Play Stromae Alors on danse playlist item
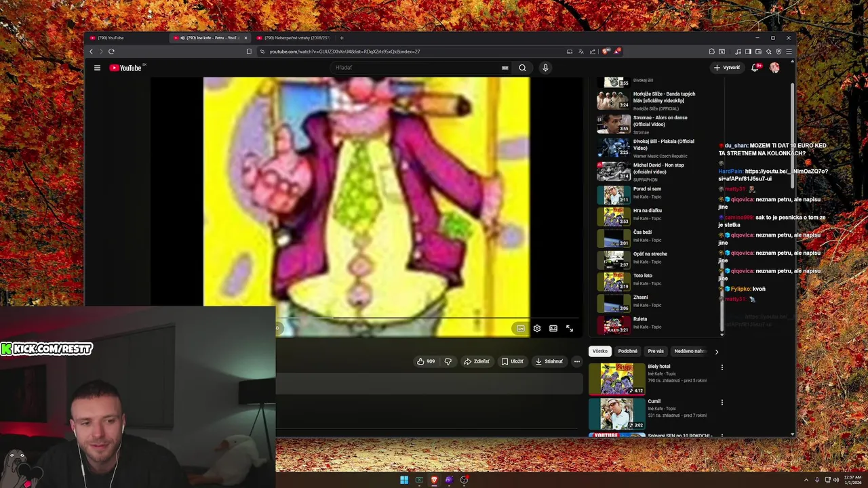The image size is (868, 488). [654, 124]
